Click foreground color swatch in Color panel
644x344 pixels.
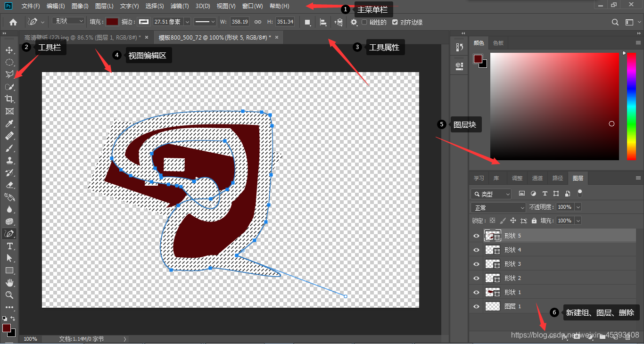478,59
